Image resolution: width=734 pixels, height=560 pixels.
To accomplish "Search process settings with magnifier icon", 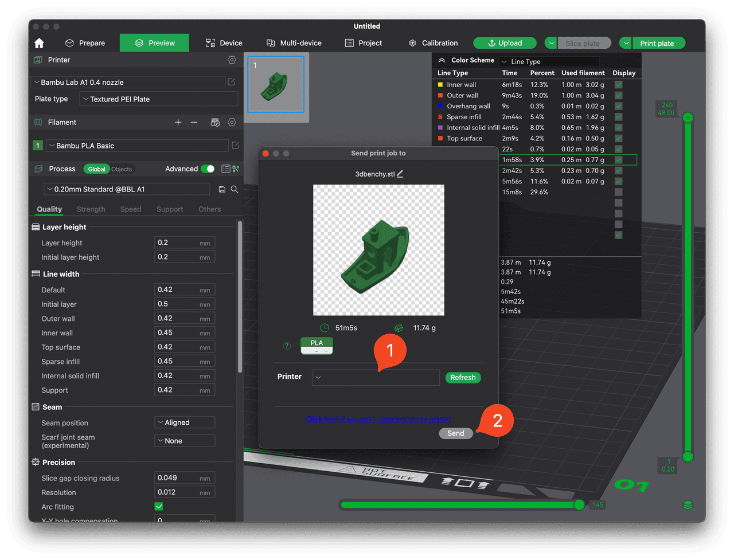I will [235, 189].
